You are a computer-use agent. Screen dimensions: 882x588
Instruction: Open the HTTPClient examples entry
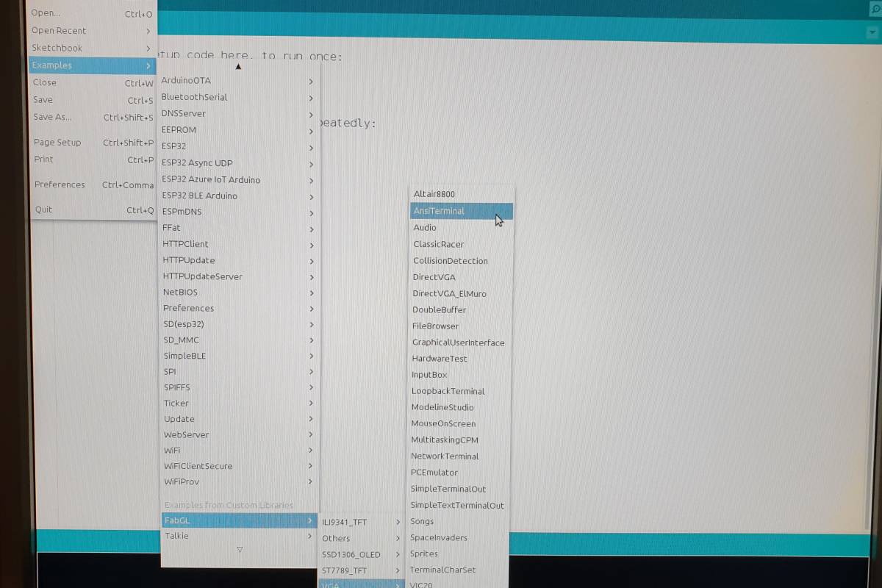pos(238,244)
